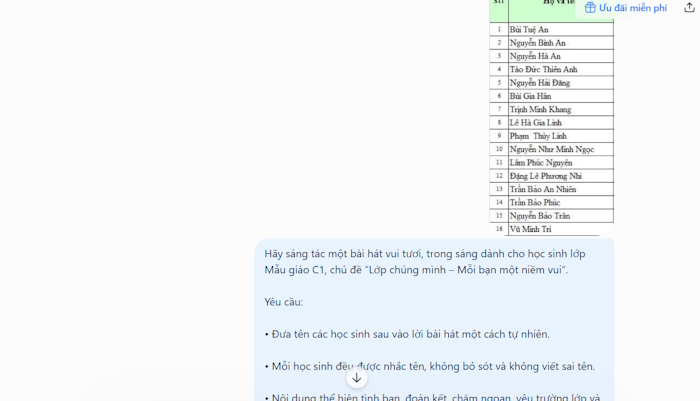Select the name Lê Hà Gia Linh
700x401 pixels.
coord(536,123)
